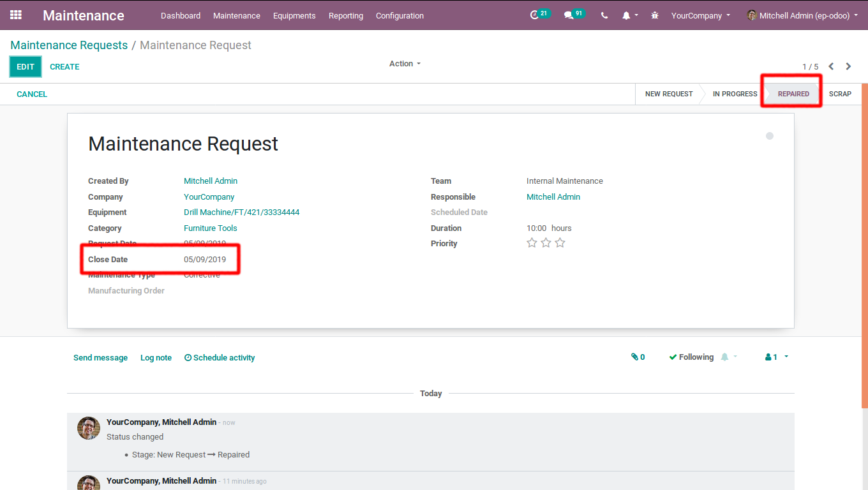Click the Status changed message text

tap(135, 437)
